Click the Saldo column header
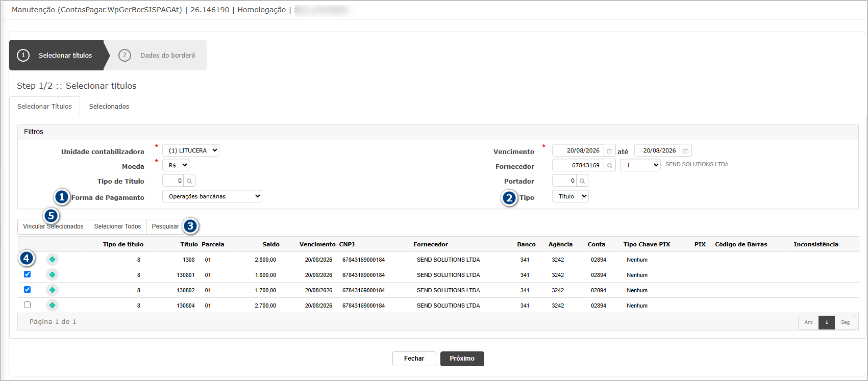868x381 pixels. pos(271,244)
